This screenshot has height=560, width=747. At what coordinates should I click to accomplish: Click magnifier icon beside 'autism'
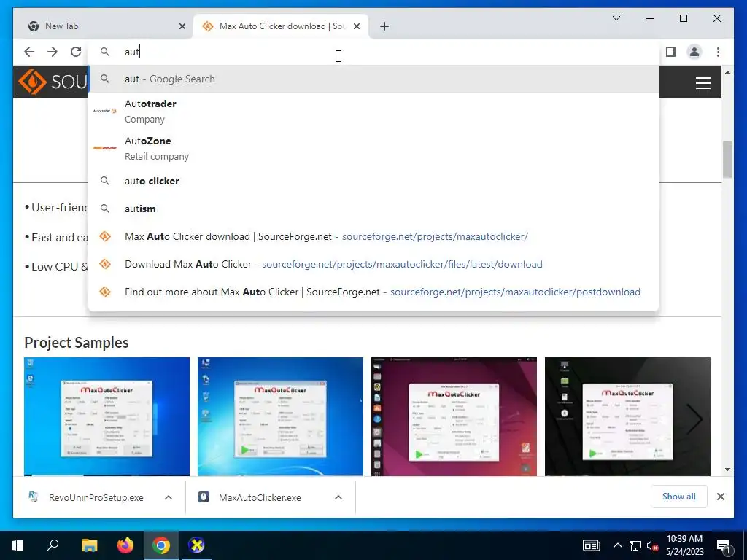click(x=105, y=209)
